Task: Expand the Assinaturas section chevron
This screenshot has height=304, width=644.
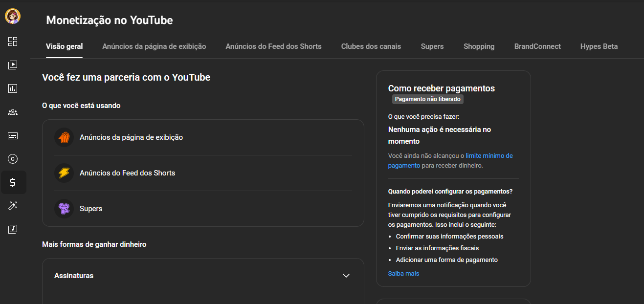Action: tap(346, 276)
